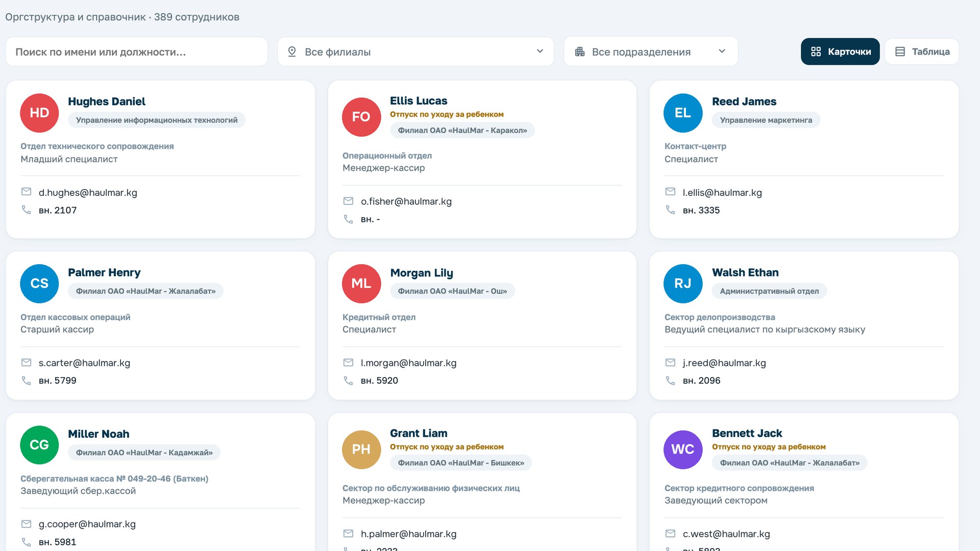980x551 pixels.
Task: Click the email o.fisher@haulmar.kg
Action: pyautogui.click(x=406, y=202)
